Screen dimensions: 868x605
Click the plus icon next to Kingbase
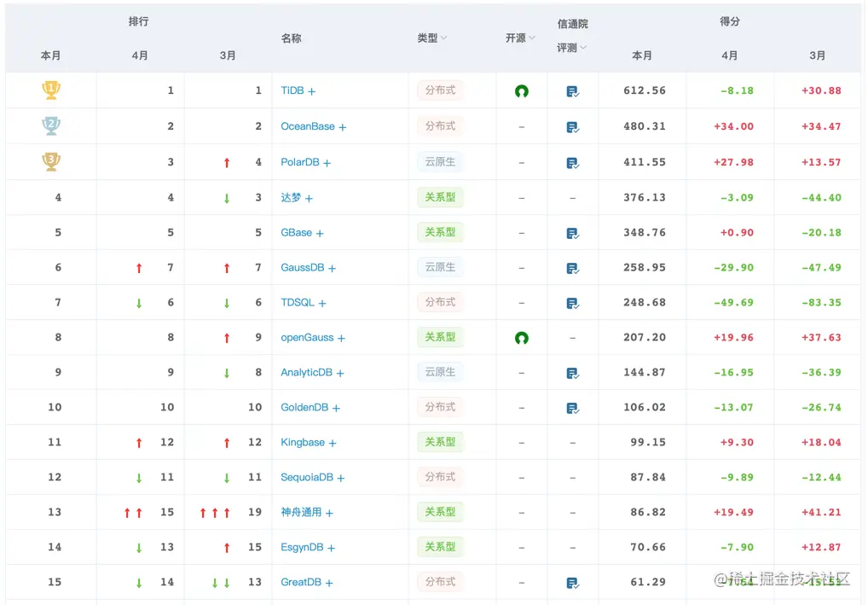point(333,443)
